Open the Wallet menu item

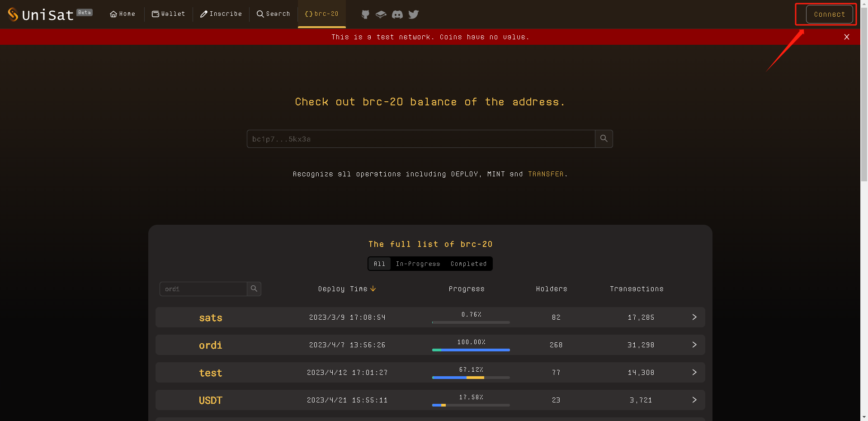[169, 14]
